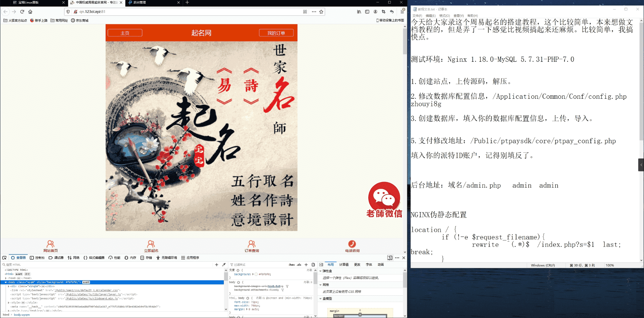Open the 新手上路 bookmark
Viewport: 644px width, 318px height.
coord(39,20)
